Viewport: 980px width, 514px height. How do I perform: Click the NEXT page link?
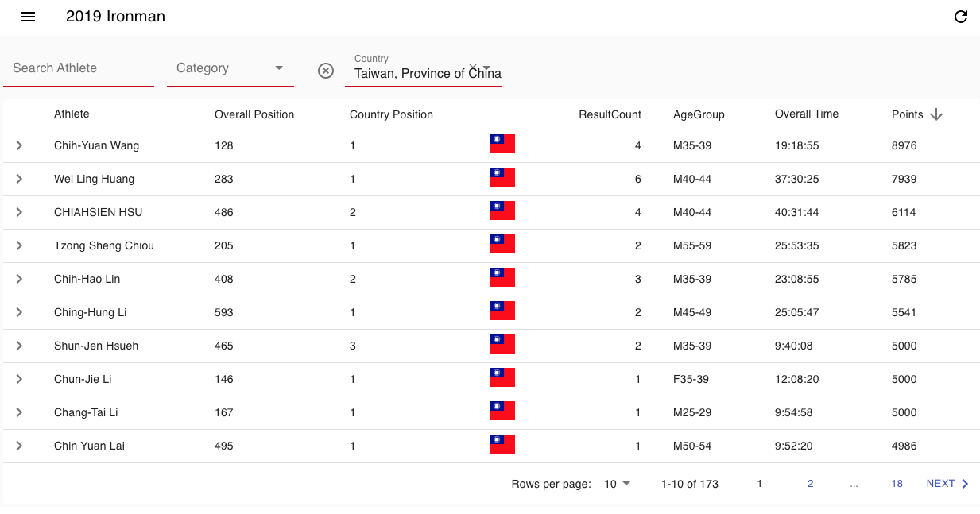point(940,484)
